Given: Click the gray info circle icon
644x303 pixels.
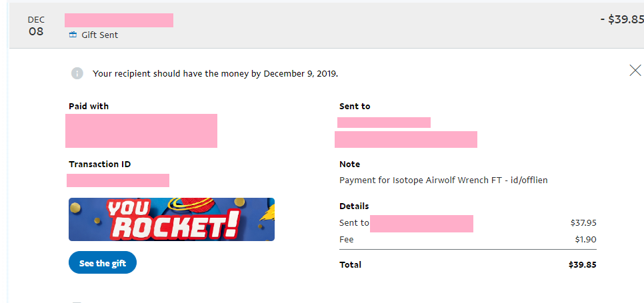Looking at the screenshot, I should tap(77, 73).
